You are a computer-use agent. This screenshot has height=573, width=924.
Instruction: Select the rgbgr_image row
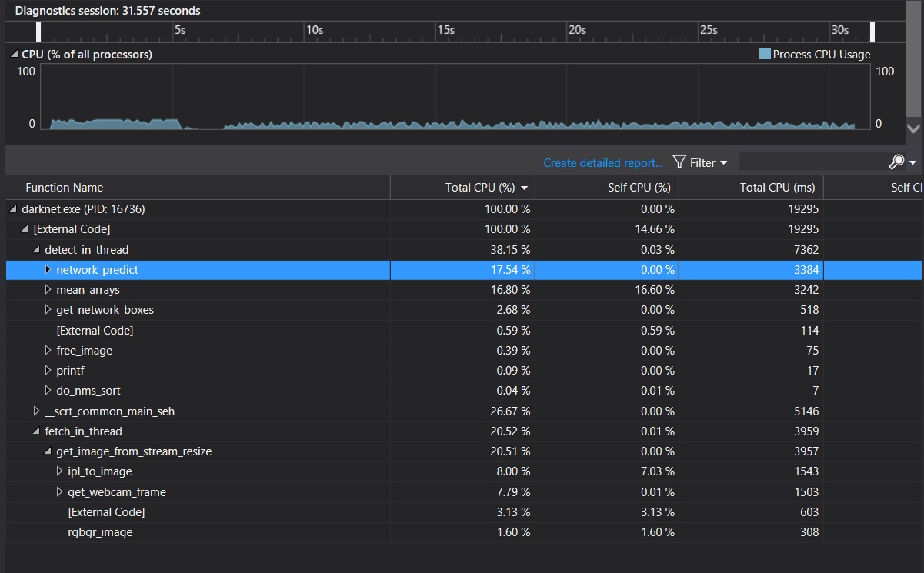click(464, 532)
